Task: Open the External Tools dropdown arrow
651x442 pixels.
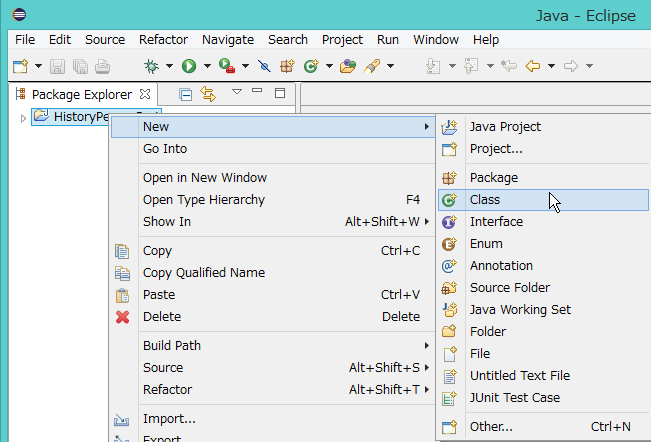Action: click(245, 66)
